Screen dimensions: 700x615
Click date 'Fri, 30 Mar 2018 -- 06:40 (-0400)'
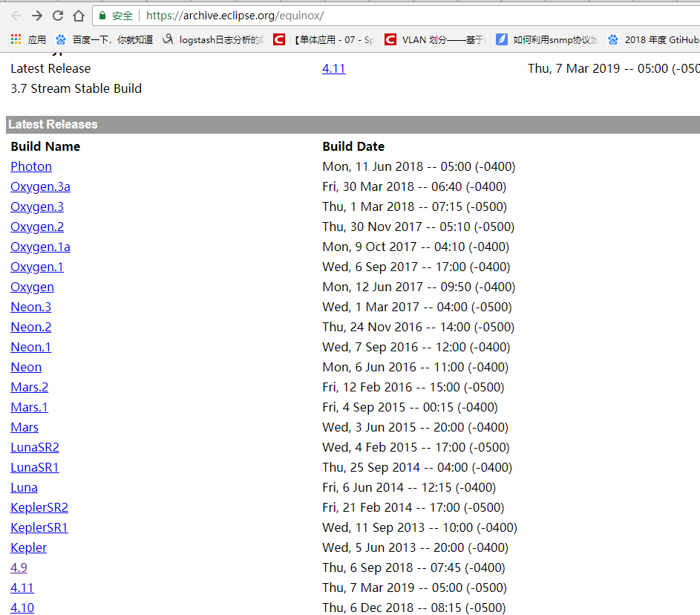(x=414, y=186)
